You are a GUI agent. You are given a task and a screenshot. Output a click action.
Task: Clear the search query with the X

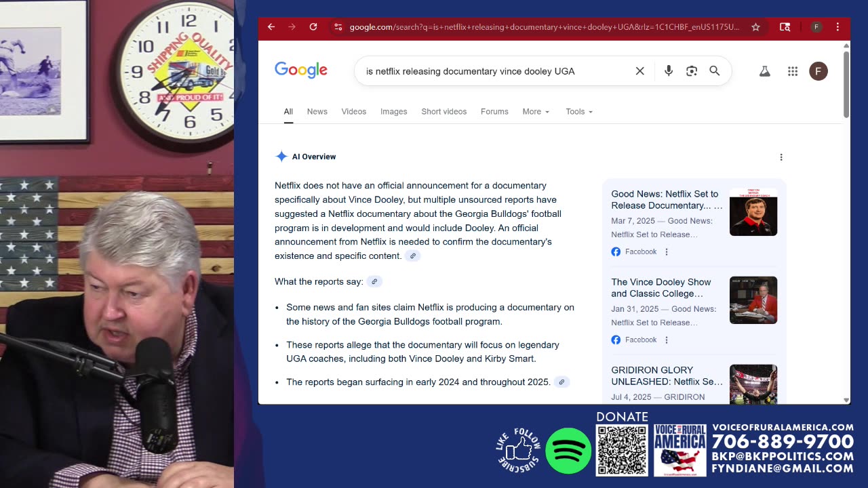639,71
